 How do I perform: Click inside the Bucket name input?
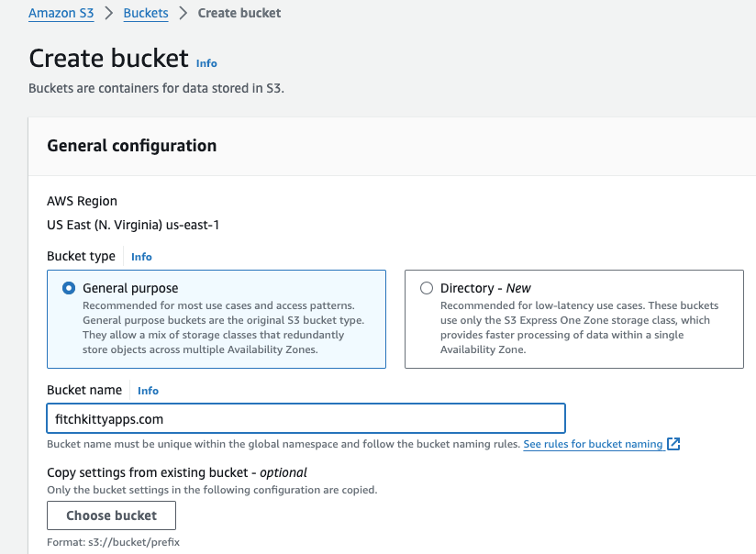(305, 418)
